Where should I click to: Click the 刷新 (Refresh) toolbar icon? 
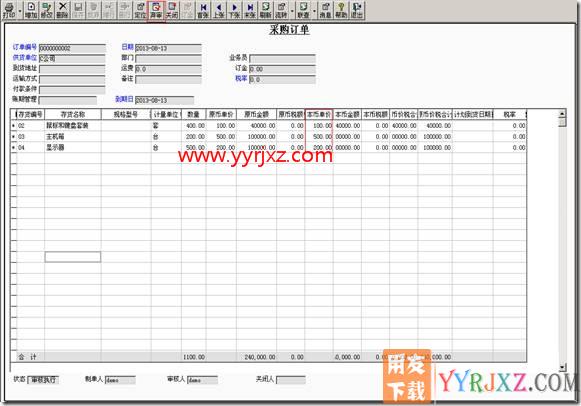click(266, 11)
